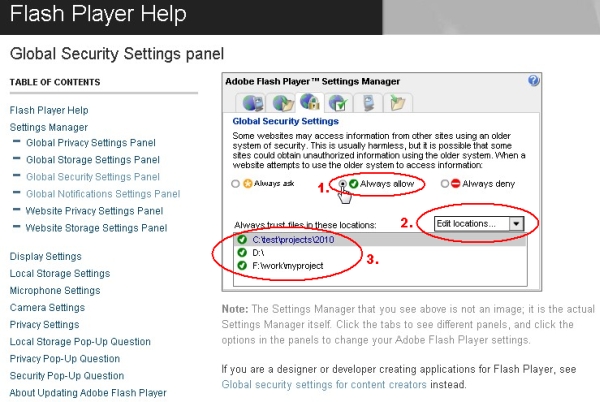
Task: Open the Website Storage Settings tab icon
Action: (x=397, y=103)
